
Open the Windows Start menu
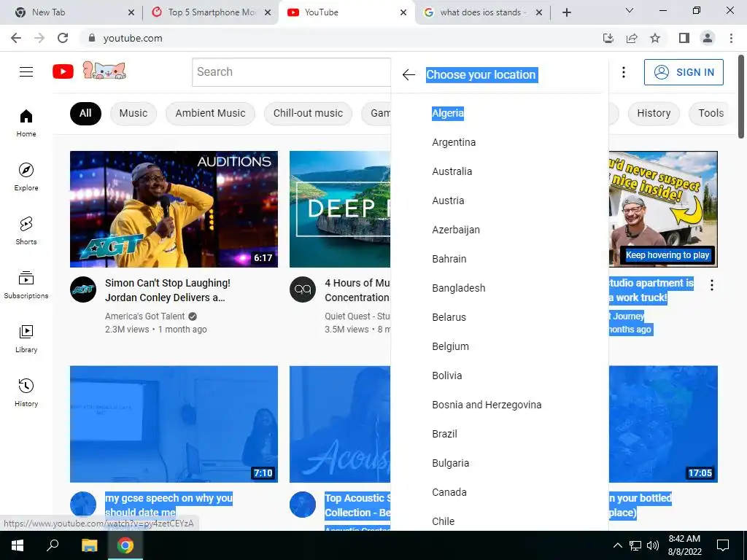click(18, 545)
